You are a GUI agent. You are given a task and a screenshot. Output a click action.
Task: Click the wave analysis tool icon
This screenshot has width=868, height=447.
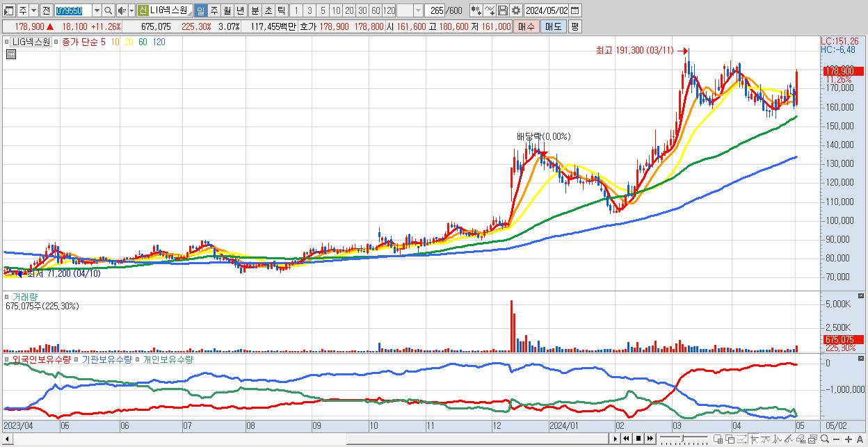tap(778, 439)
